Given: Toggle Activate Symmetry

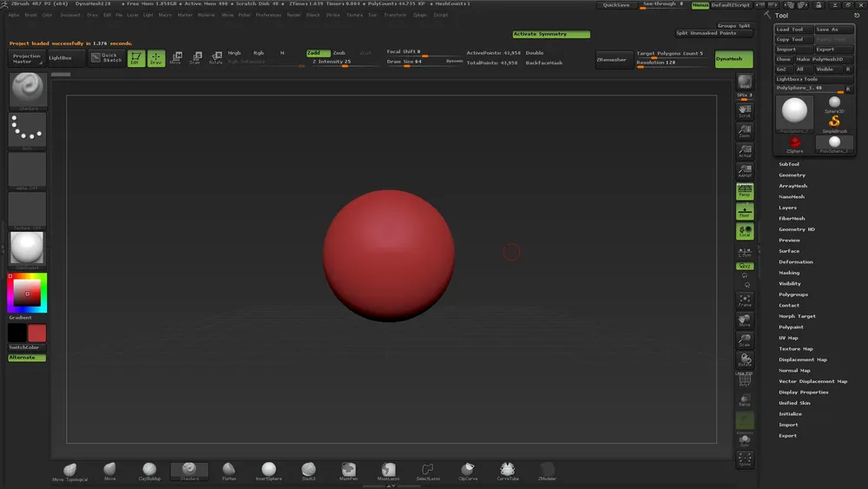Looking at the screenshot, I should [550, 35].
